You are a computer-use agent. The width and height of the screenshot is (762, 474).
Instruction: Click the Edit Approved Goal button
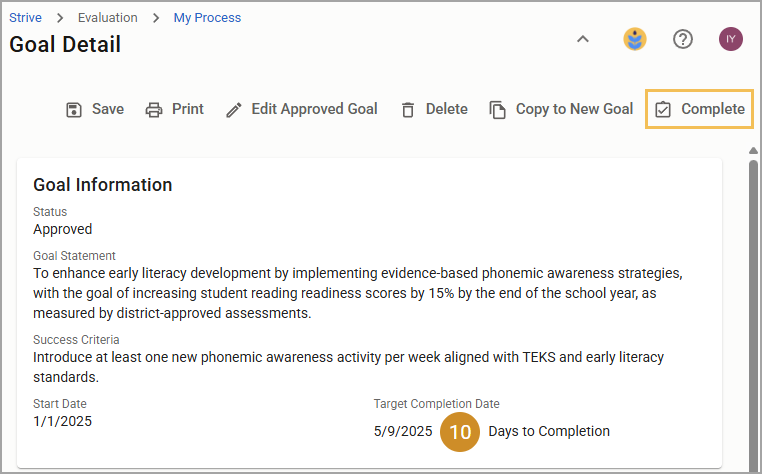coord(302,109)
